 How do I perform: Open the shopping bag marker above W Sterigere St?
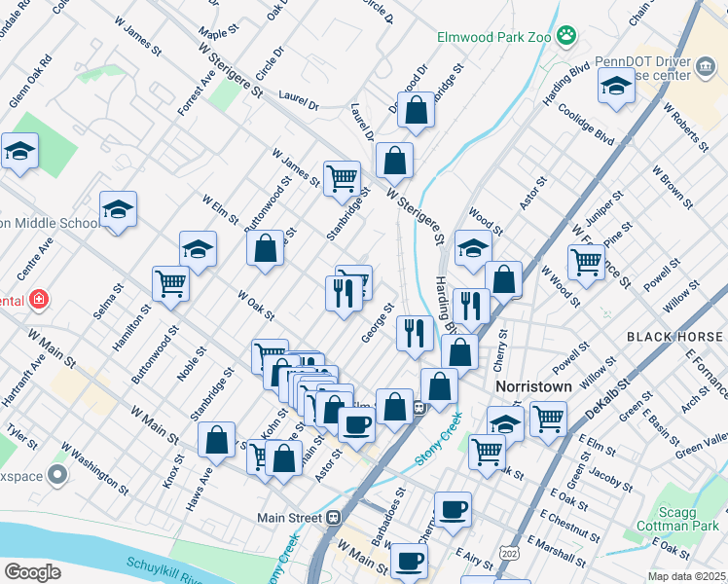click(x=394, y=162)
